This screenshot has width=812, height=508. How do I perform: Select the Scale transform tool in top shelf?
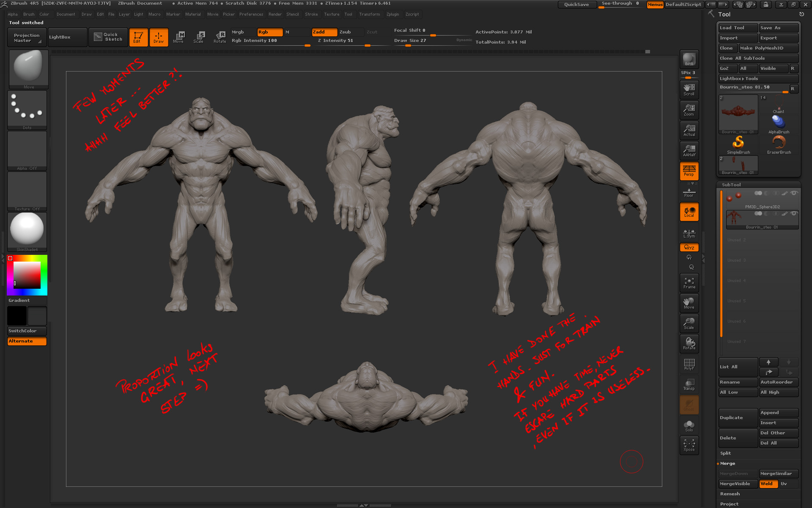(199, 37)
